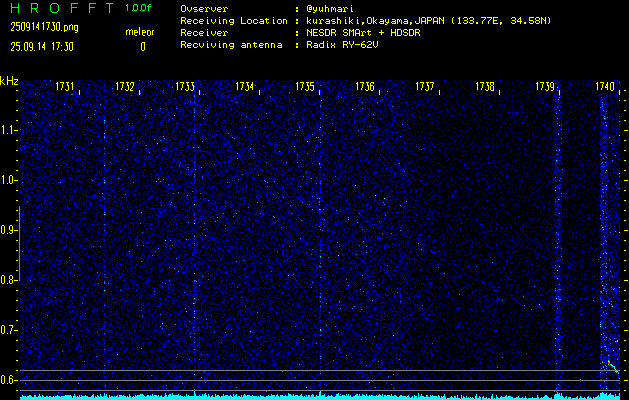Image resolution: width=629 pixels, height=400 pixels.
Task: Click the 1.0 kHz axis label
Action: point(8,180)
